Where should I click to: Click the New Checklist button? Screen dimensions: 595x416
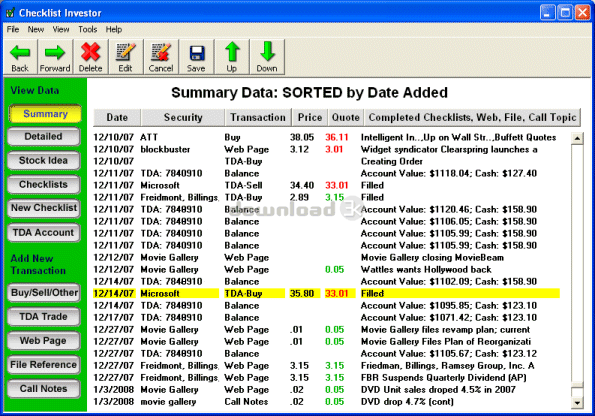point(44,208)
